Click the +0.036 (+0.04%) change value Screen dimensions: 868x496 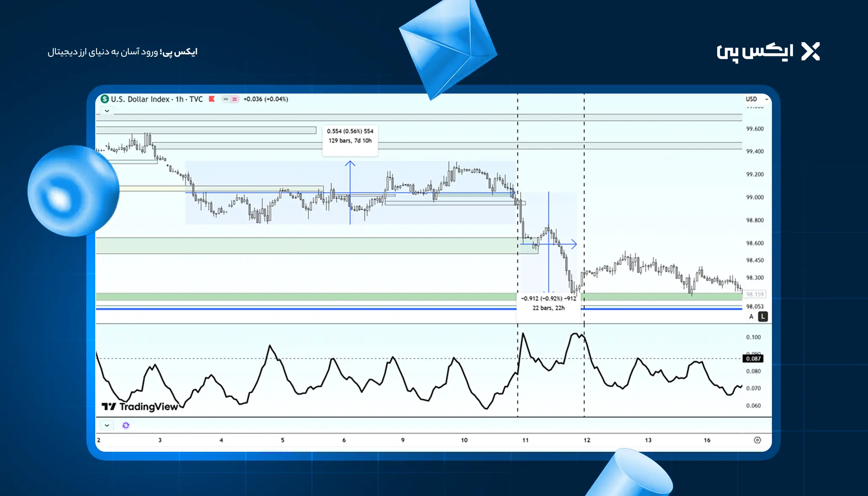tap(265, 99)
